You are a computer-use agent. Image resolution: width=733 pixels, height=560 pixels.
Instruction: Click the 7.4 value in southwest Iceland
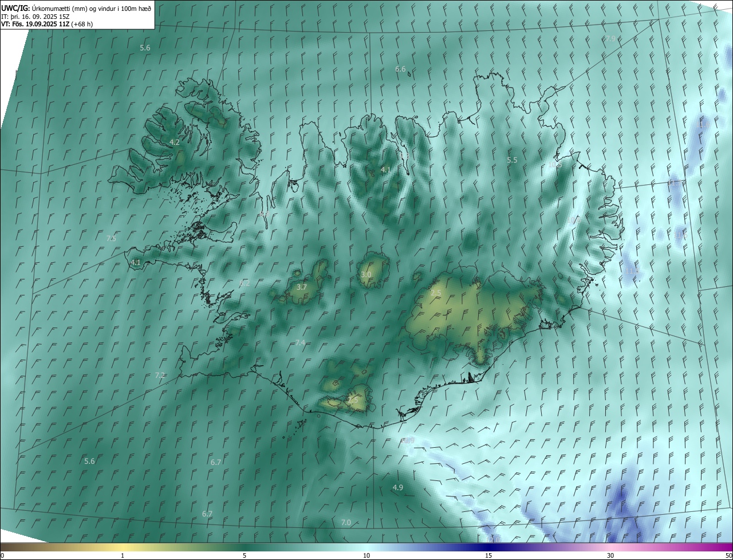[300, 342]
